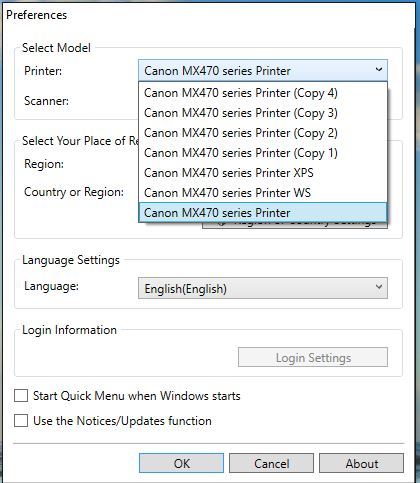
Task: Click the Country or Region label
Action: pyautogui.click(x=74, y=192)
